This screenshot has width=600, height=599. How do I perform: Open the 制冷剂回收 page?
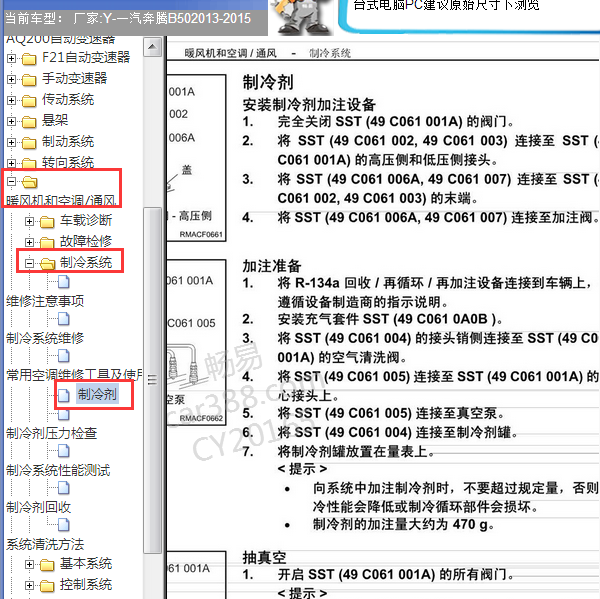tap(38, 507)
